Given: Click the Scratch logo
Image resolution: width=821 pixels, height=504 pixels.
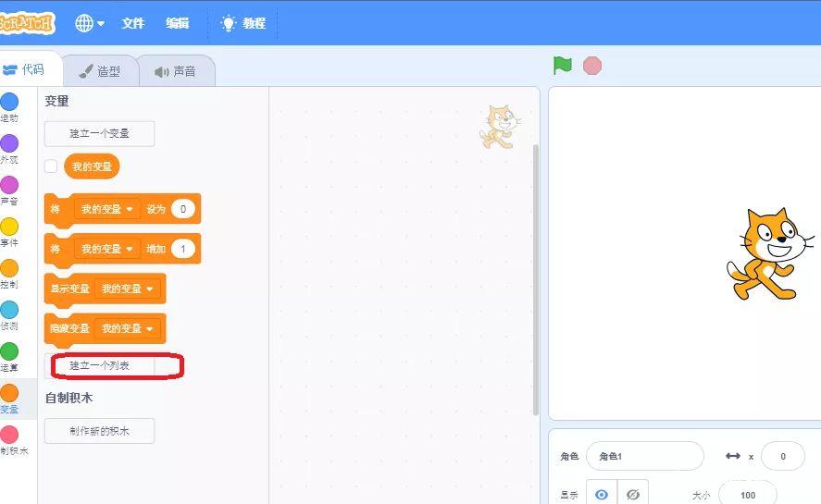Looking at the screenshot, I should (x=26, y=23).
